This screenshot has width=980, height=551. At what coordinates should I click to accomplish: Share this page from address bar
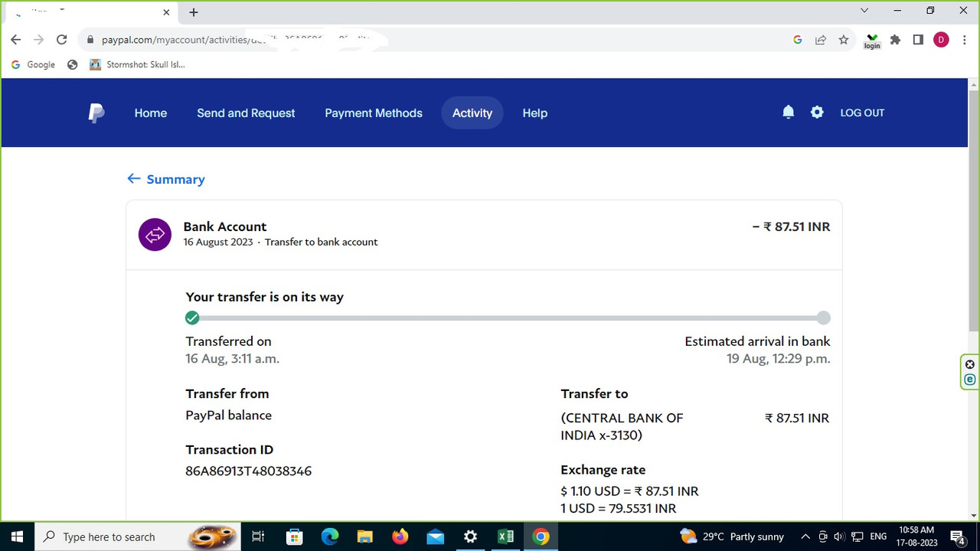(x=820, y=40)
